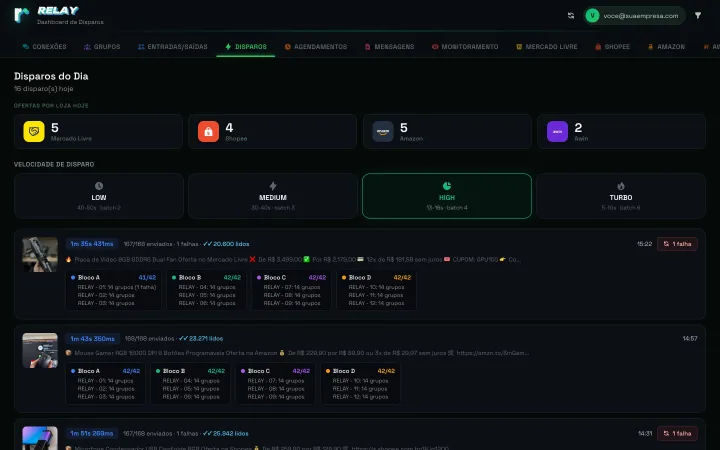Click the Placa de Vídeo offer message text
This screenshot has width=720, height=450.
coord(293,259)
